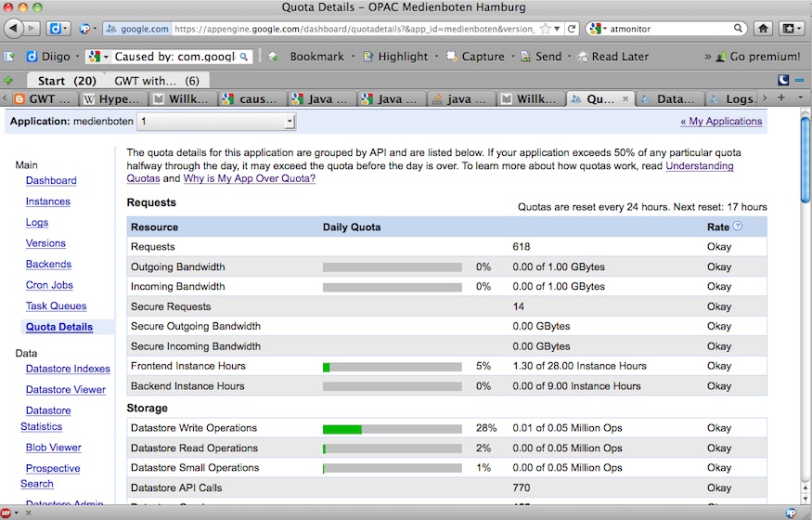Viewport: 812px width, 520px height.
Task: Select the 'GWT with...' tab group
Action: coord(156,81)
